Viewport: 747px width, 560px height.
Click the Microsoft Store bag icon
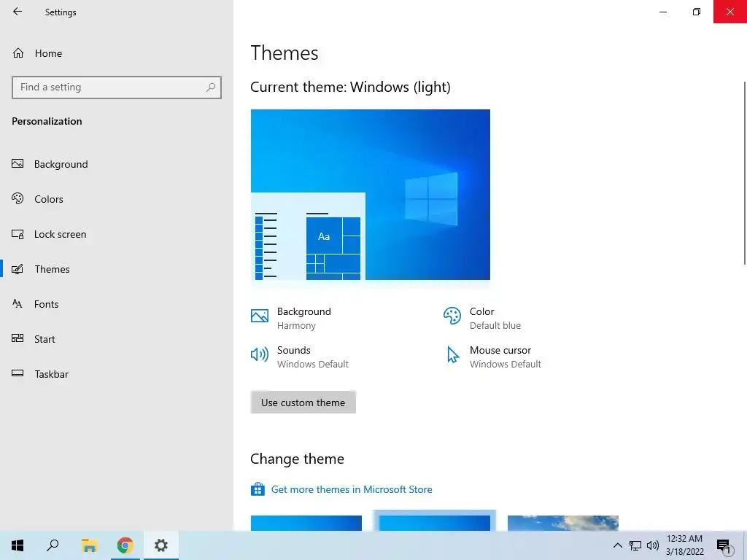(x=258, y=489)
